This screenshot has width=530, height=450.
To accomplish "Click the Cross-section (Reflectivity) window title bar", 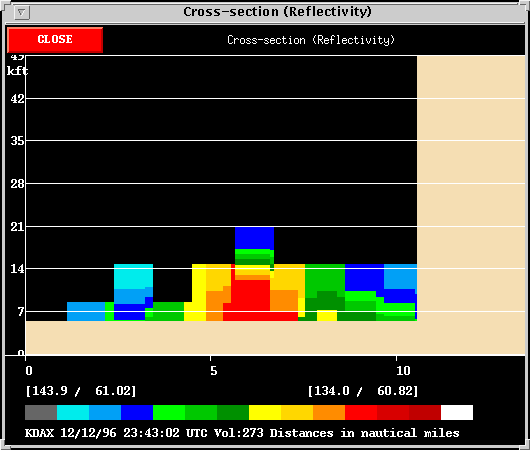I will tap(277, 12).
